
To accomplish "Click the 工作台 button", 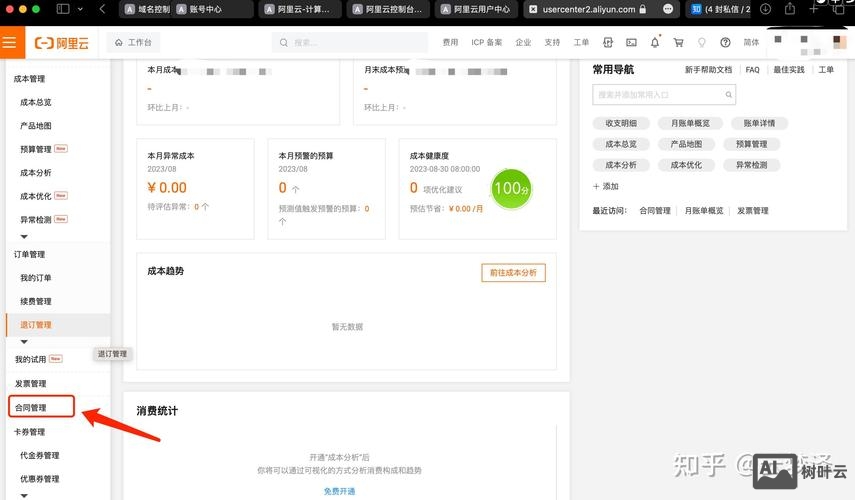I will pos(134,43).
